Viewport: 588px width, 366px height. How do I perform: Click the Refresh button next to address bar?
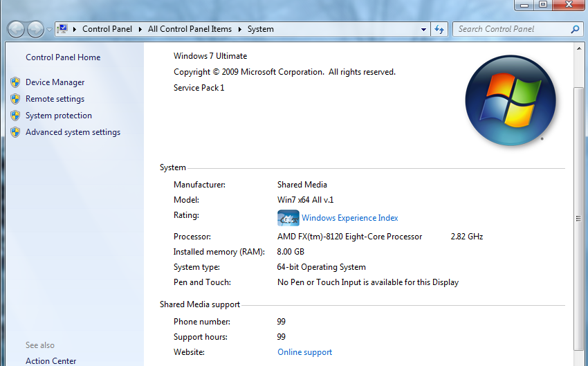tap(439, 29)
